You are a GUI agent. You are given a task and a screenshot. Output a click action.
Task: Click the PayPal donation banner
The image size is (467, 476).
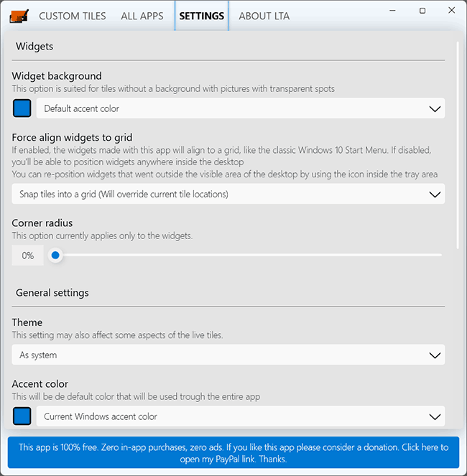[x=233, y=452]
